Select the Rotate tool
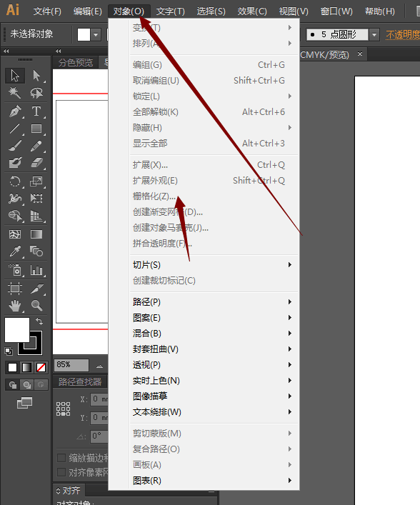The width and height of the screenshot is (420, 505). coord(15,181)
